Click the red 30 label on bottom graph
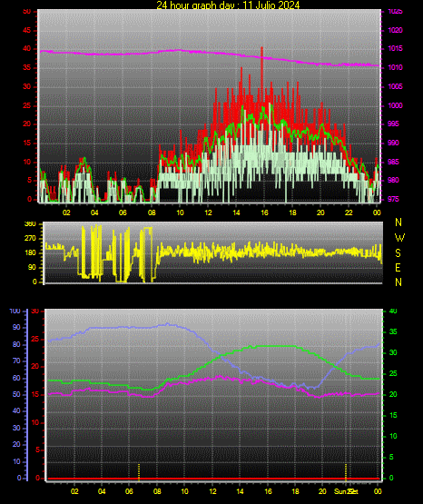The width and height of the screenshot is (423, 504). [35, 311]
